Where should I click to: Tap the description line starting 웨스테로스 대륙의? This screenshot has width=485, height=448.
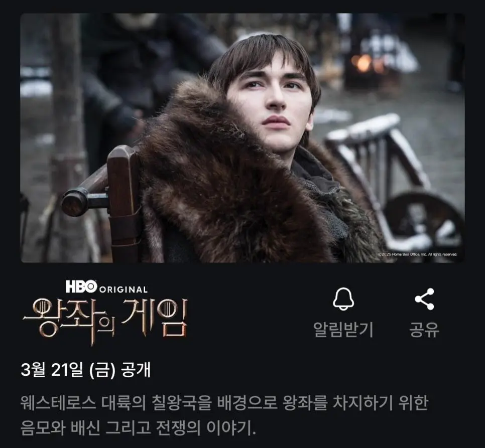coord(224,402)
